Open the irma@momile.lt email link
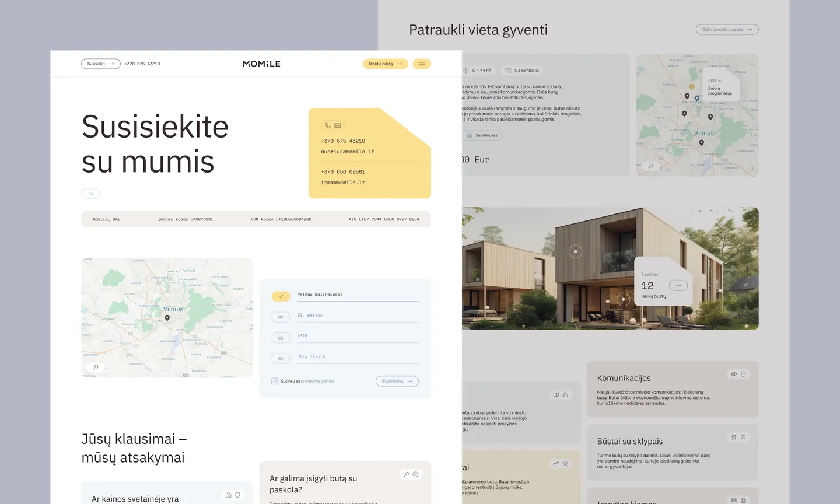 pyautogui.click(x=343, y=183)
